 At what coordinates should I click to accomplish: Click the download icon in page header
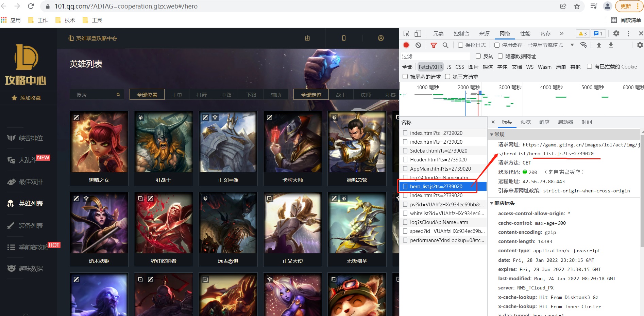(x=307, y=38)
